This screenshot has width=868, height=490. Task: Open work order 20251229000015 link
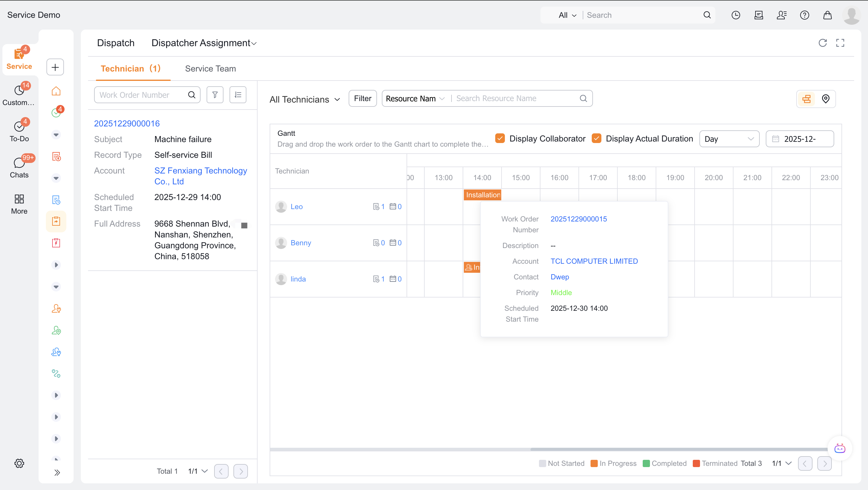[578, 219]
